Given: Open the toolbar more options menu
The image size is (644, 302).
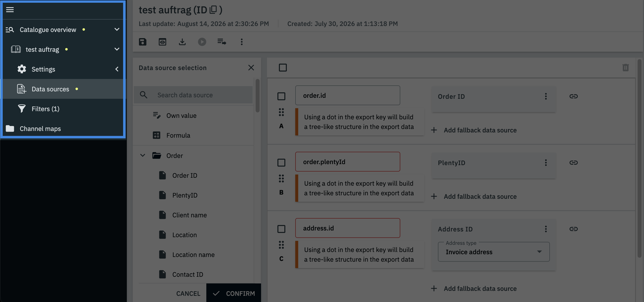Looking at the screenshot, I should 241,42.
